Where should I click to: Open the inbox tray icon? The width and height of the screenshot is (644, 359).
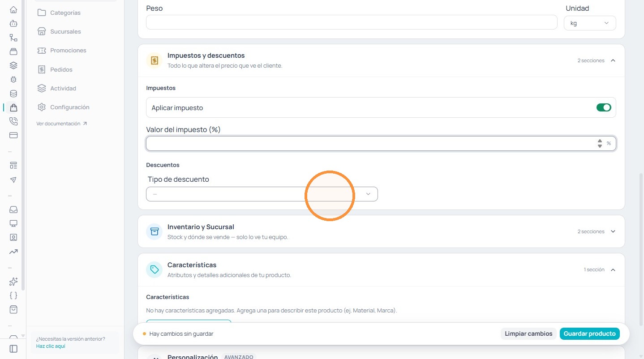(13, 209)
